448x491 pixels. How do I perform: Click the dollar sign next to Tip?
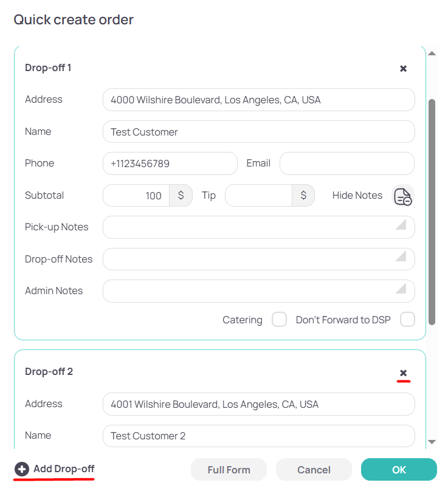pos(303,196)
